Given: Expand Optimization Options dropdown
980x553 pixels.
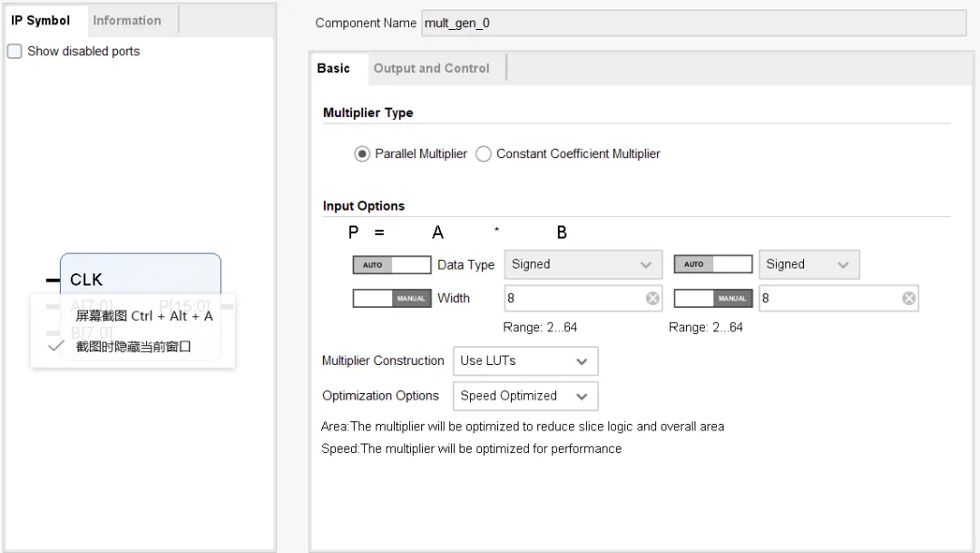Looking at the screenshot, I should [x=524, y=396].
